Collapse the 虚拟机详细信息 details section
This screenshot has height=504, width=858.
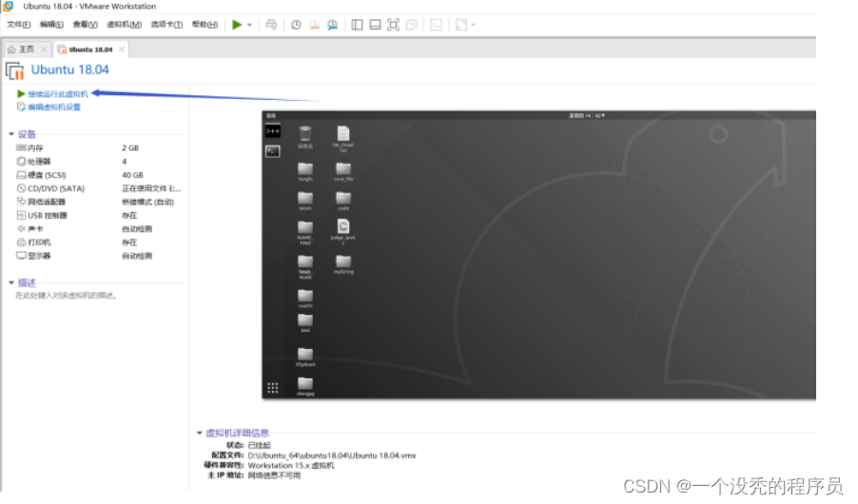point(200,433)
